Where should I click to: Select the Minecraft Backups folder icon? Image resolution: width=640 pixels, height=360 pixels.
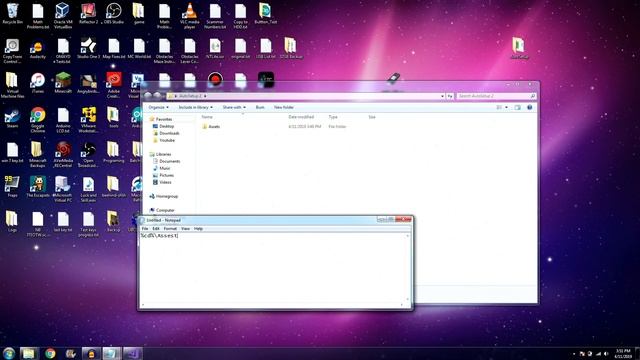coord(38,154)
